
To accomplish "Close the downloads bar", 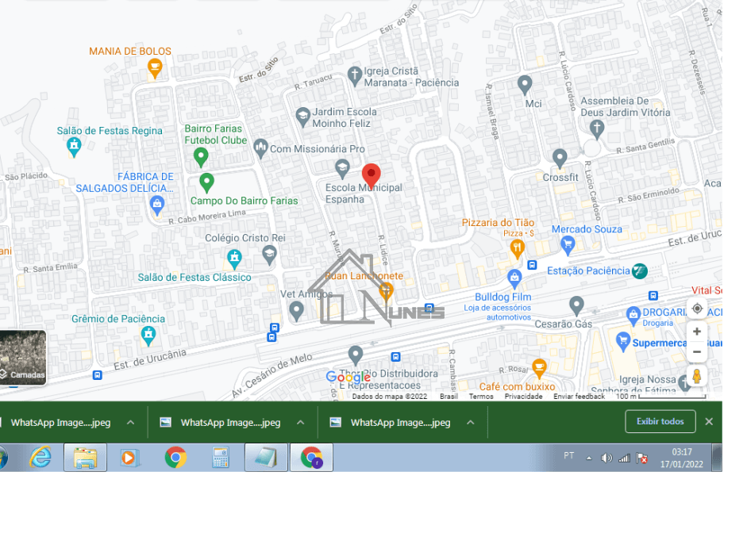I will [709, 421].
